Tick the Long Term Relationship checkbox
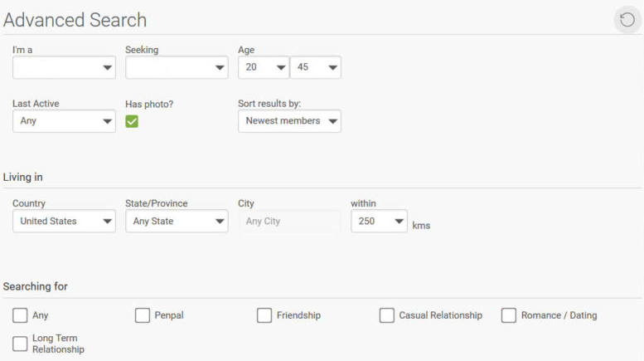 click(20, 344)
